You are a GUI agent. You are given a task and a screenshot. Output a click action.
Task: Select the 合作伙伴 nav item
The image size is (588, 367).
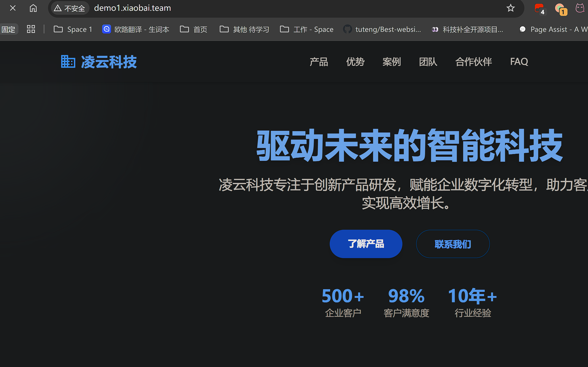tap(473, 62)
